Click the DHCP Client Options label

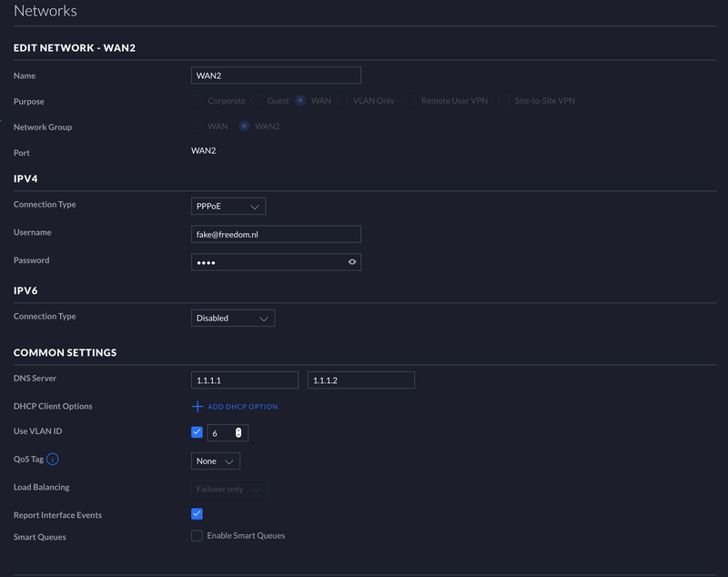pyautogui.click(x=53, y=406)
